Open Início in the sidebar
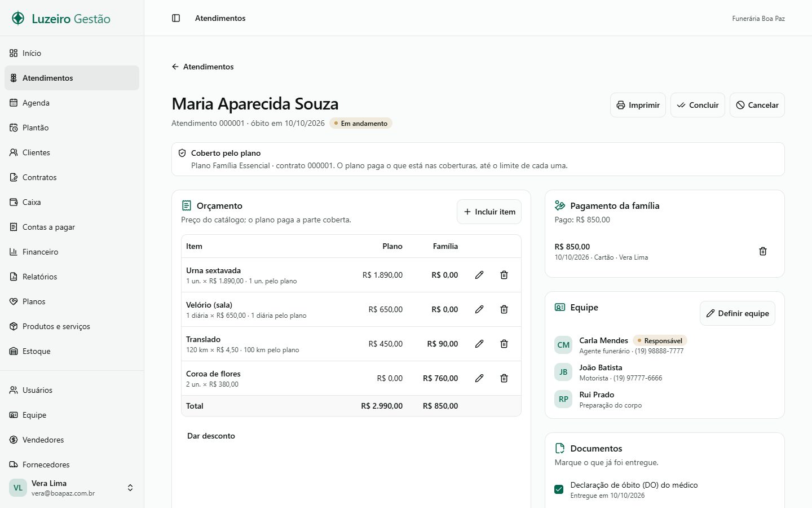 (72, 53)
